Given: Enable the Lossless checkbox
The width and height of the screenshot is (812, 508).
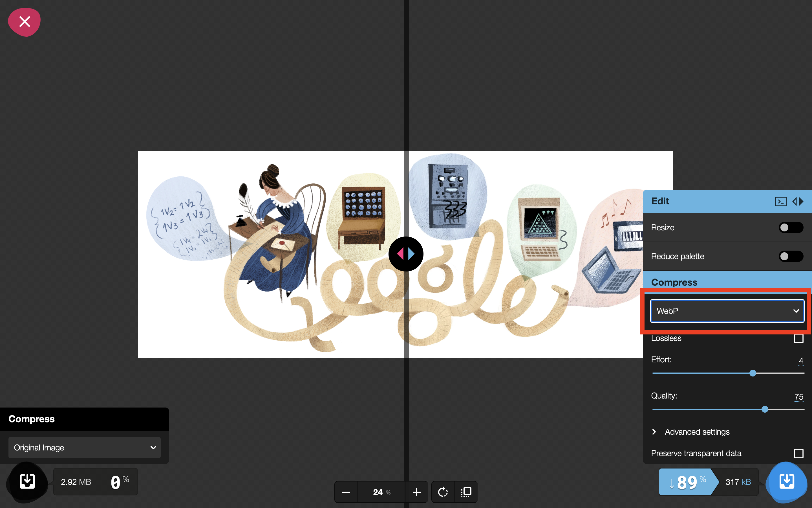Looking at the screenshot, I should tap(798, 338).
